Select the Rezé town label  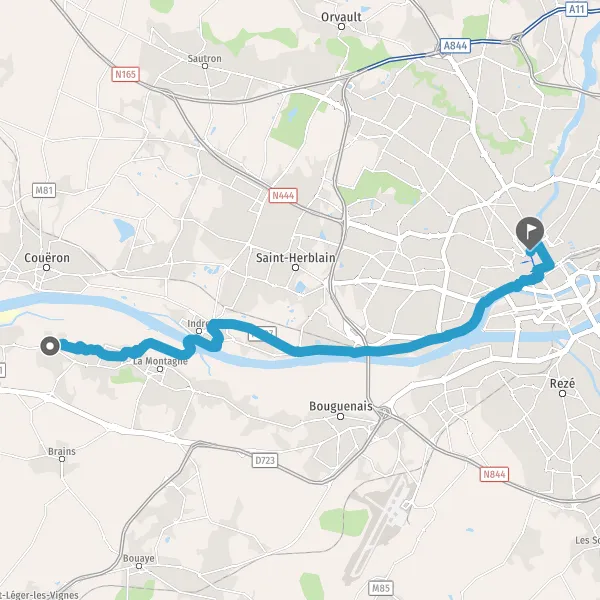562,383
